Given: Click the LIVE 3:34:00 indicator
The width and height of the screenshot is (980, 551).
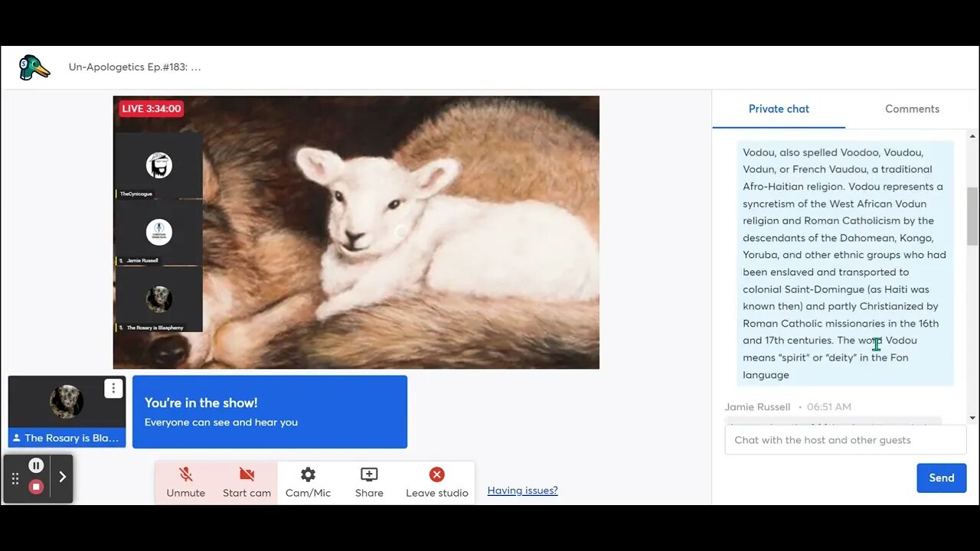Looking at the screenshot, I should [151, 109].
